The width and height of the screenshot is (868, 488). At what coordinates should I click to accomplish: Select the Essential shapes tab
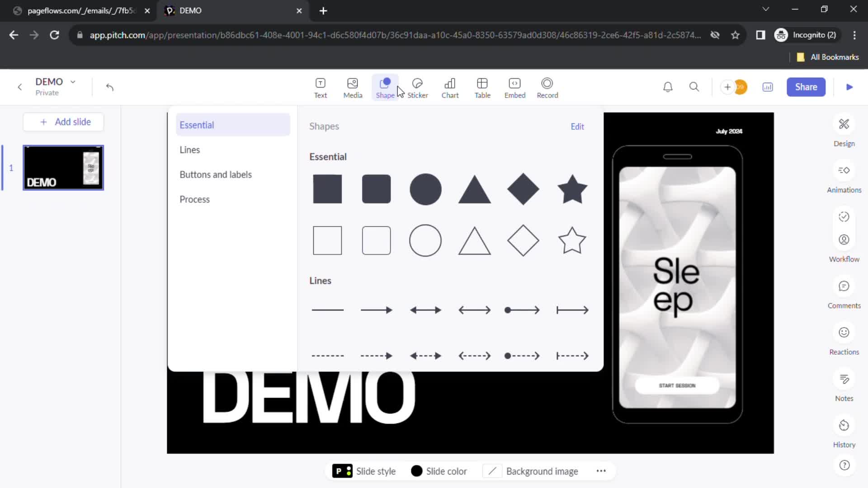232,125
